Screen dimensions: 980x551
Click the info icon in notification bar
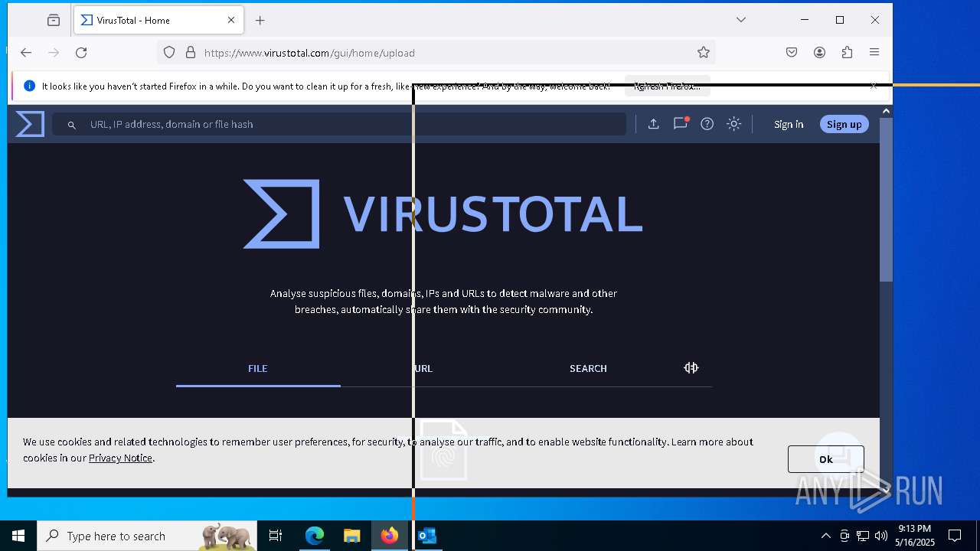pos(29,86)
